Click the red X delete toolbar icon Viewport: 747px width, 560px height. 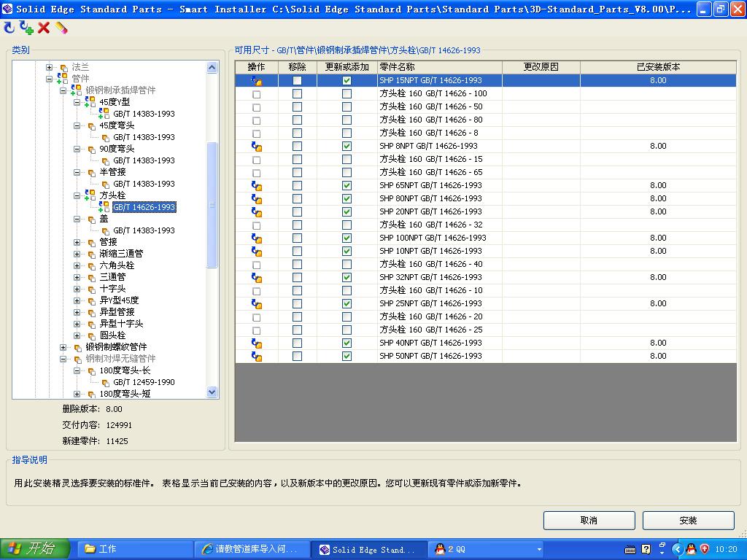coord(44,28)
